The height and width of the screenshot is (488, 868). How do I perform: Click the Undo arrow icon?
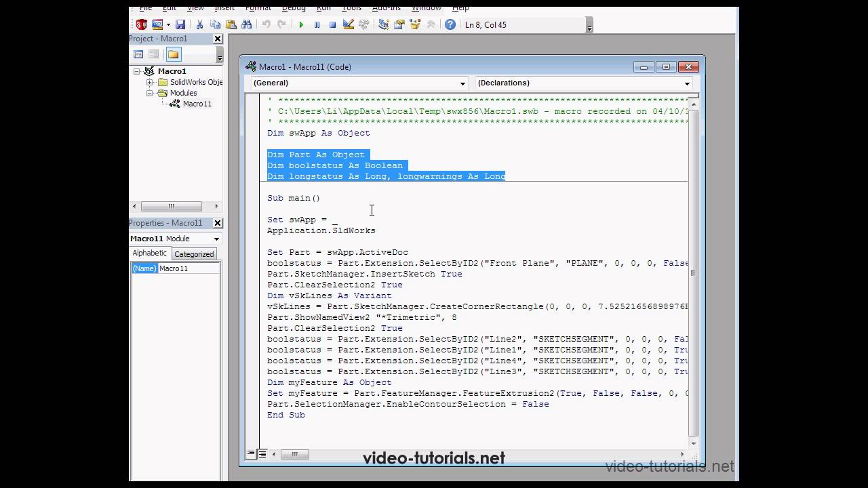click(x=266, y=24)
